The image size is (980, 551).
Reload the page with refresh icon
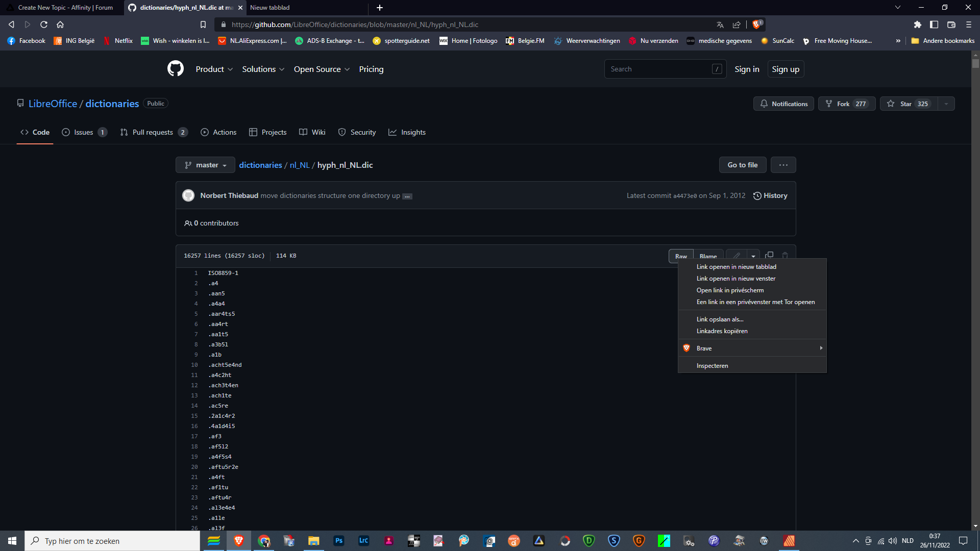click(44, 24)
